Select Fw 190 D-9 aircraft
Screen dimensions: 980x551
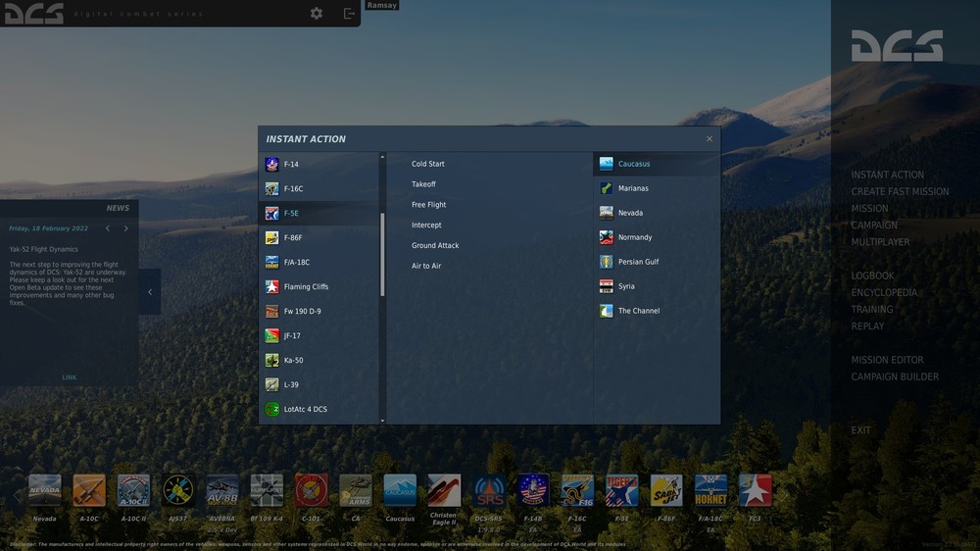[x=318, y=311]
